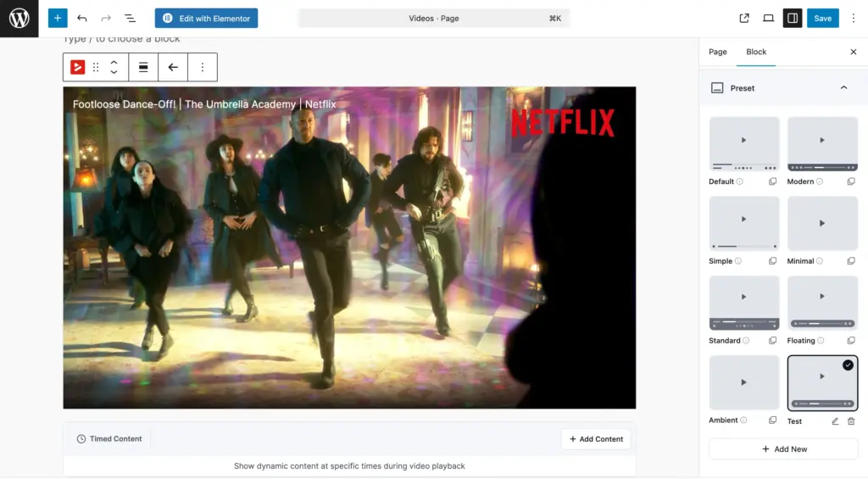This screenshot has width=868, height=479.
Task: Open the Timed Content tab
Action: coord(109,438)
